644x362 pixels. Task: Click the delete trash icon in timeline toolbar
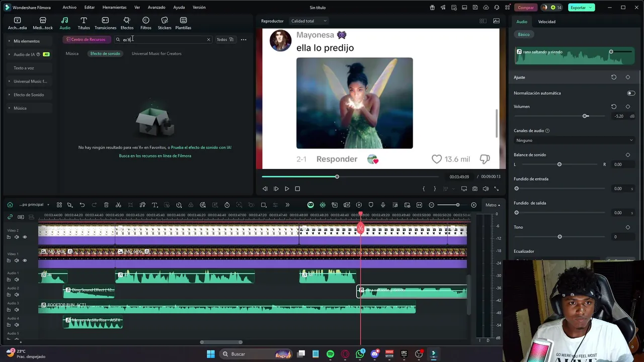[x=106, y=205]
